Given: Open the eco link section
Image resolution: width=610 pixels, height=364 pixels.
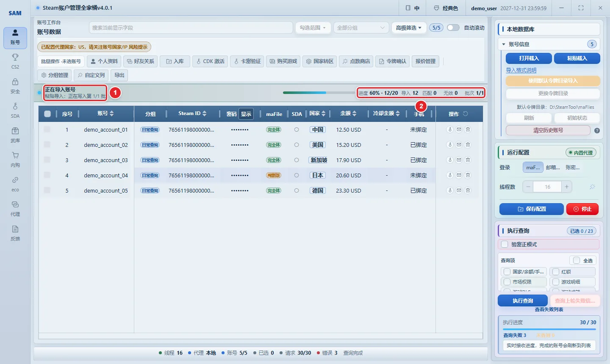Looking at the screenshot, I should [15, 184].
